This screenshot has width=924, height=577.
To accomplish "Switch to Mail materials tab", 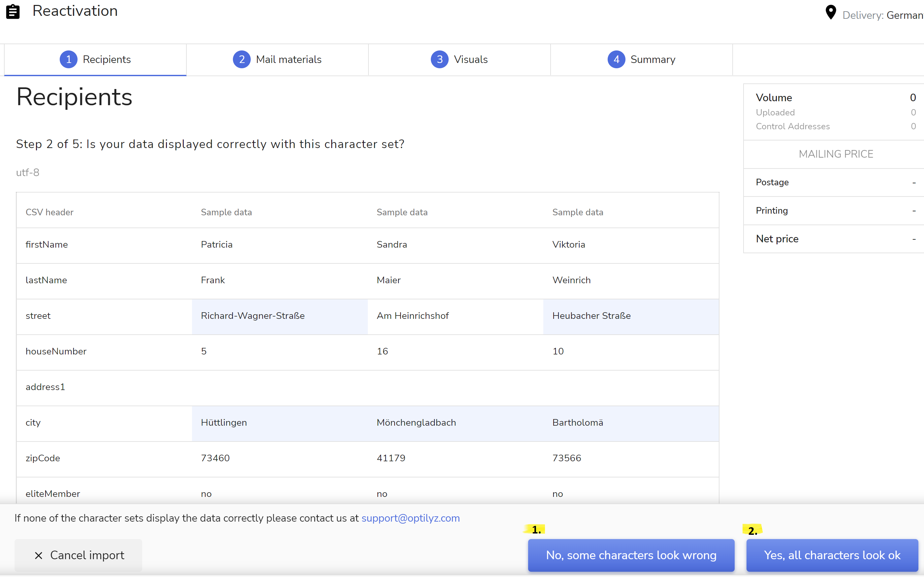I will 288,60.
